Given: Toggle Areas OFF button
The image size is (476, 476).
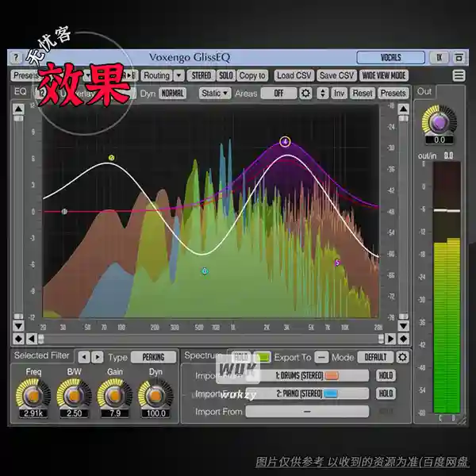Looking at the screenshot, I should click(278, 93).
